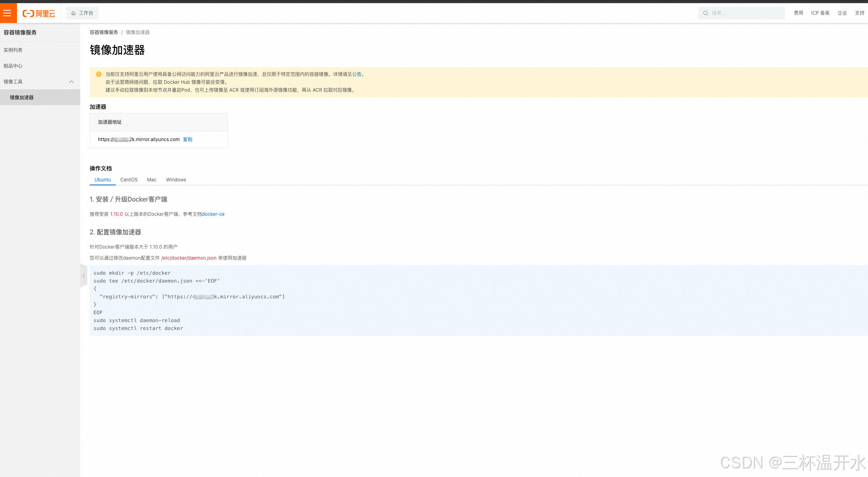Open 实例列表 in the sidebar

click(x=13, y=50)
